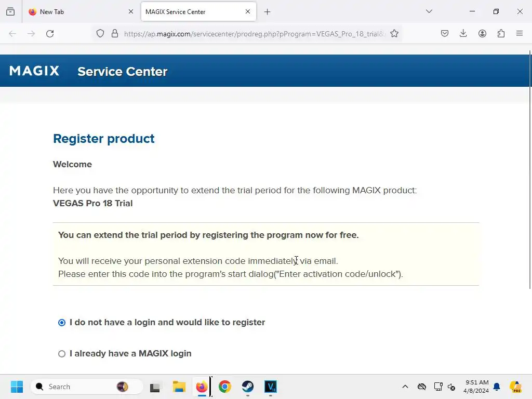The image size is (532, 399).
Task: Open network status tray icon
Action: pyautogui.click(x=438, y=387)
